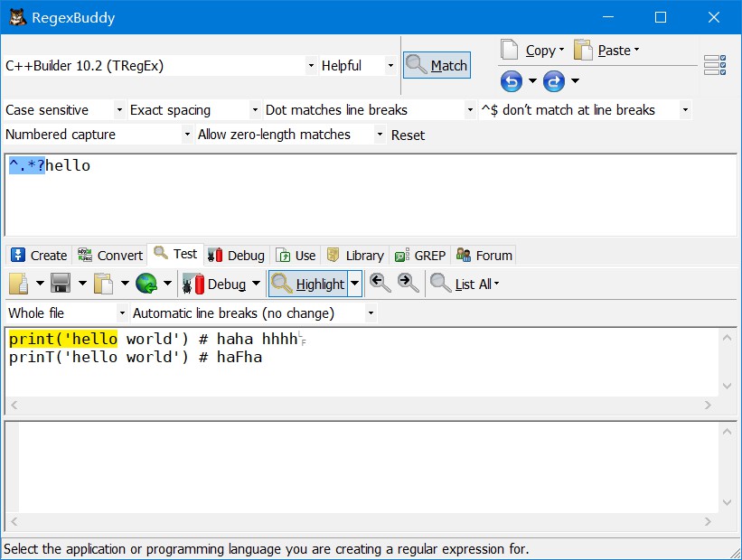Toggle the Case sensitive option

point(63,110)
